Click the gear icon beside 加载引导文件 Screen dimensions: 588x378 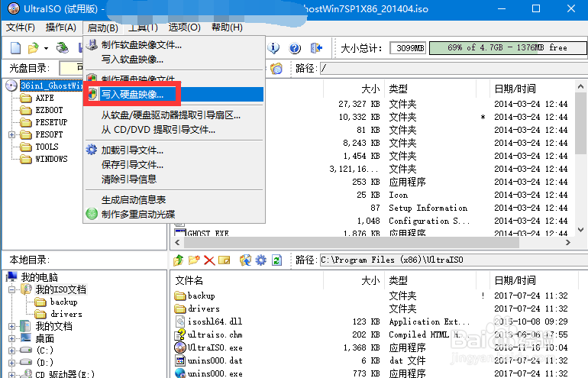tap(92, 150)
